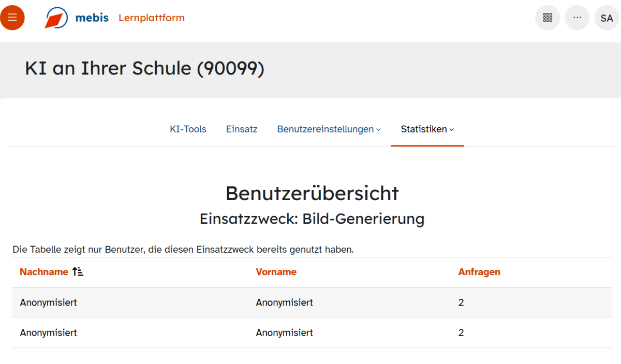Sort table by the Nachname column header
The height and width of the screenshot is (364, 621).
tap(44, 272)
